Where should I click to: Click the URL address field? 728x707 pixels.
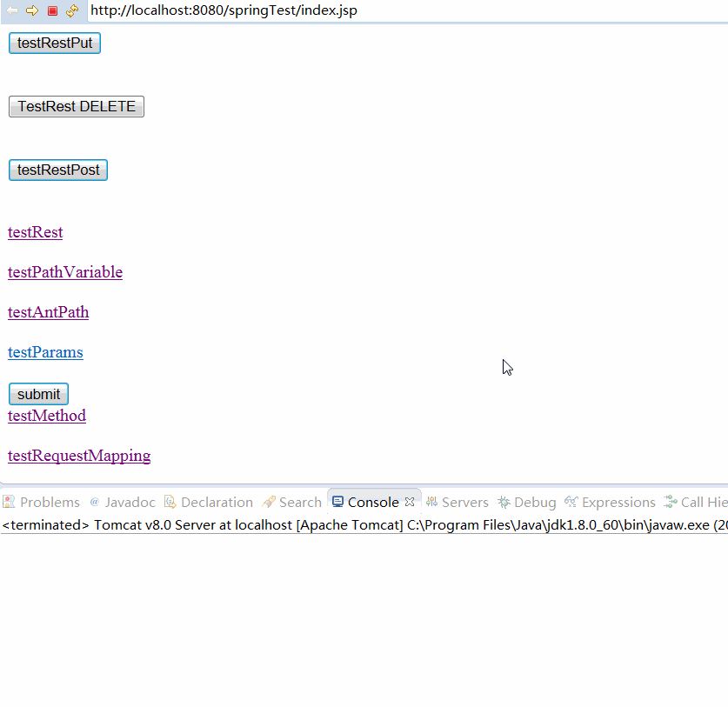point(408,10)
